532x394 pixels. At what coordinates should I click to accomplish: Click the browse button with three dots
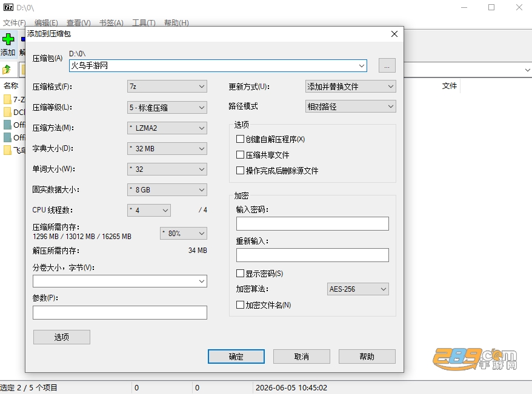[x=387, y=65]
